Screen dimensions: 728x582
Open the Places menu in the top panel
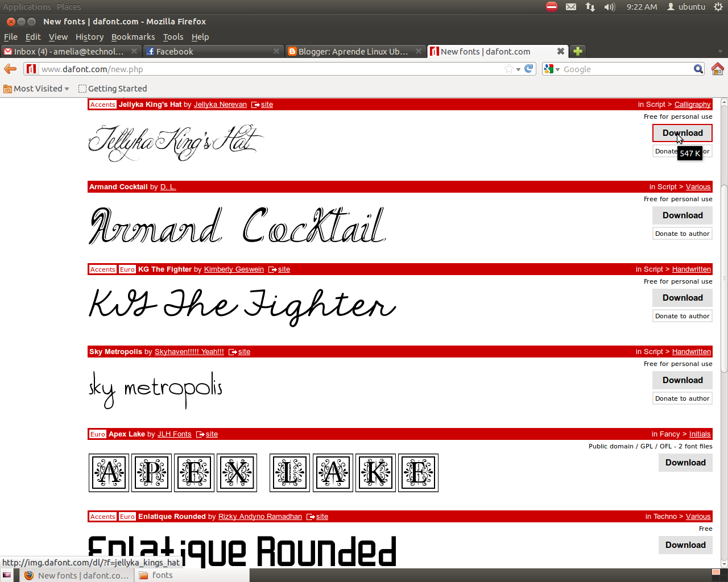[x=69, y=7]
